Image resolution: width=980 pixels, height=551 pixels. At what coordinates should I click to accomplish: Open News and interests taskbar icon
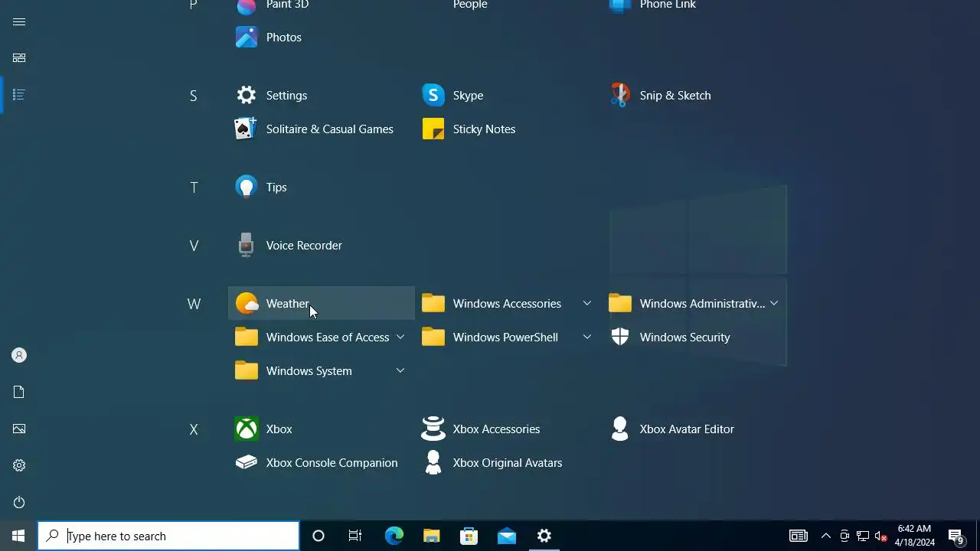[x=799, y=536]
